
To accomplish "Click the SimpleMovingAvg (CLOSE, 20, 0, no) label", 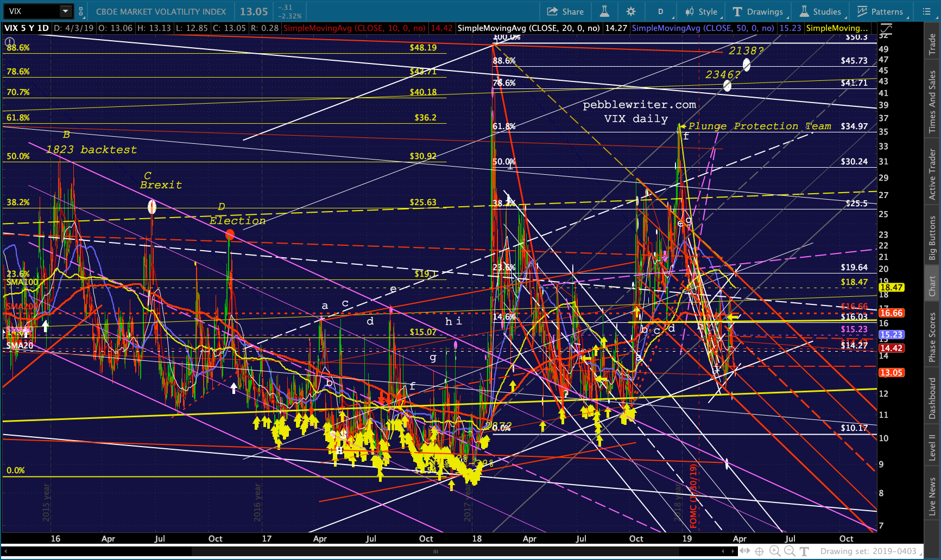I will click(x=529, y=28).
